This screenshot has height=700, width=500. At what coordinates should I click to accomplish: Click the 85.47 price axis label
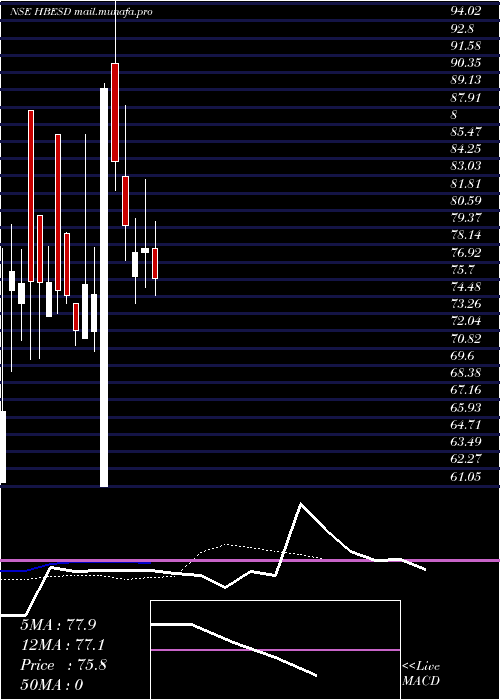coord(466,132)
